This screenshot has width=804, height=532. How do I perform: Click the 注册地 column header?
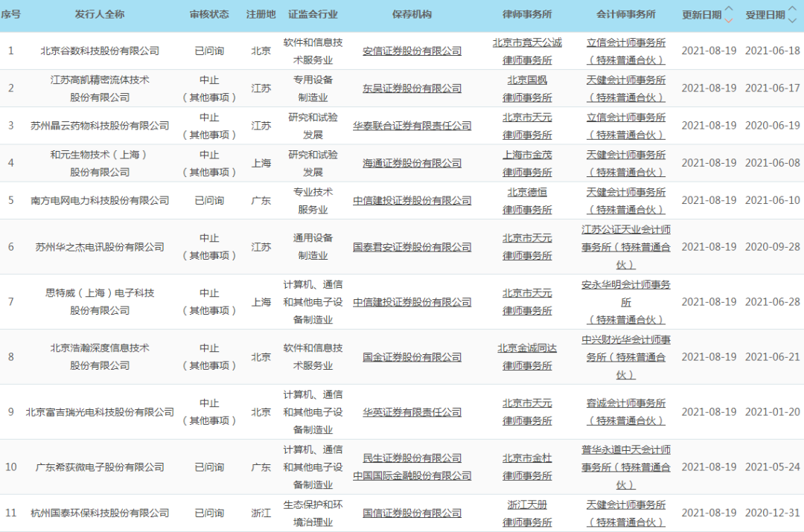coord(261,14)
